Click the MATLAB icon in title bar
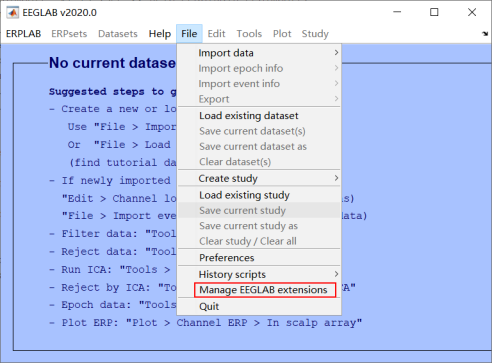Image resolution: width=492 pixels, height=364 pixels. coord(13,13)
